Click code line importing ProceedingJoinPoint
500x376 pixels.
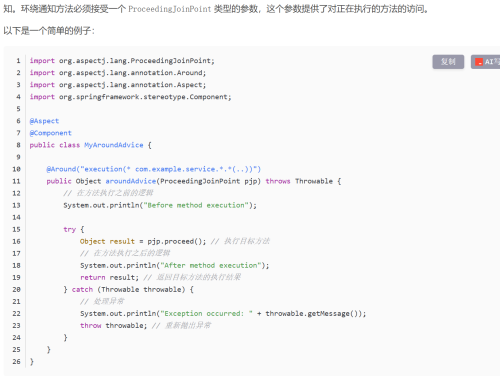(122, 61)
